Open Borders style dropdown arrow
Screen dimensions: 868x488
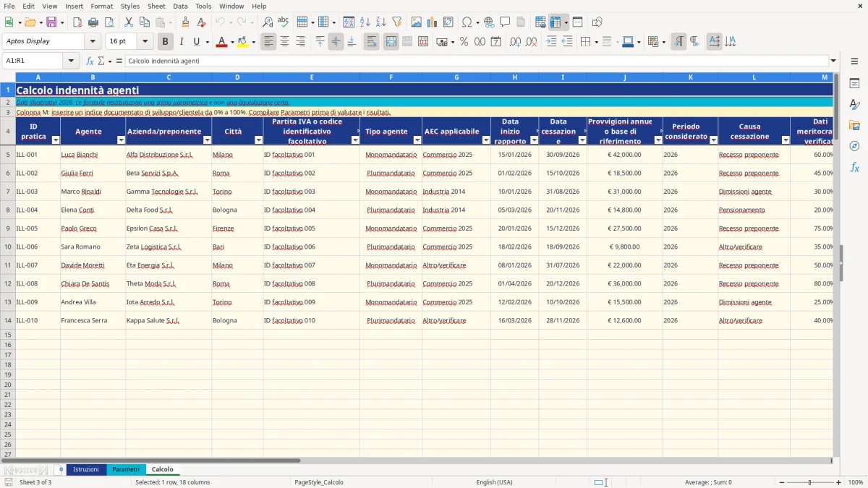tap(596, 42)
